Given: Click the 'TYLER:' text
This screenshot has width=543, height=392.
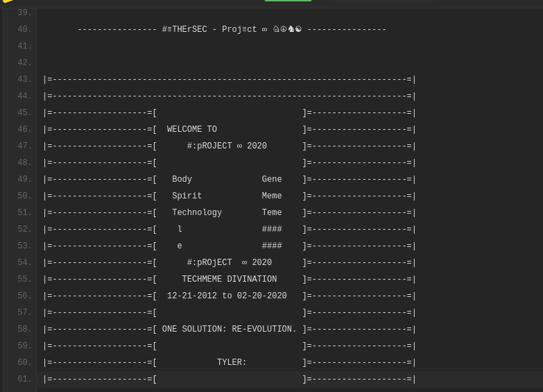Looking at the screenshot, I should [x=232, y=362].
